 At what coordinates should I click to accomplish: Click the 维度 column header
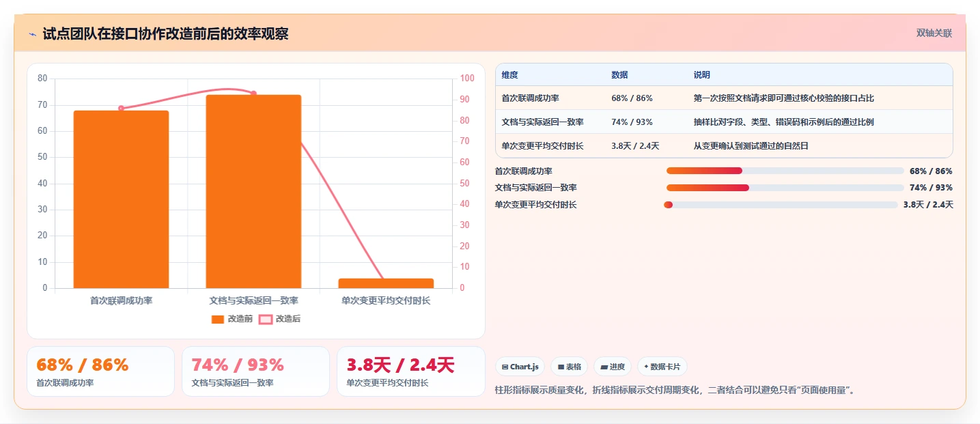[509, 75]
